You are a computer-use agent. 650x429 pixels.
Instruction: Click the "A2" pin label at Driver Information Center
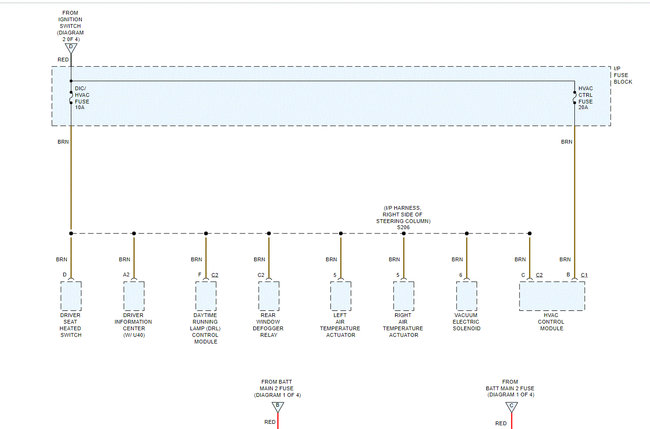pyautogui.click(x=126, y=275)
